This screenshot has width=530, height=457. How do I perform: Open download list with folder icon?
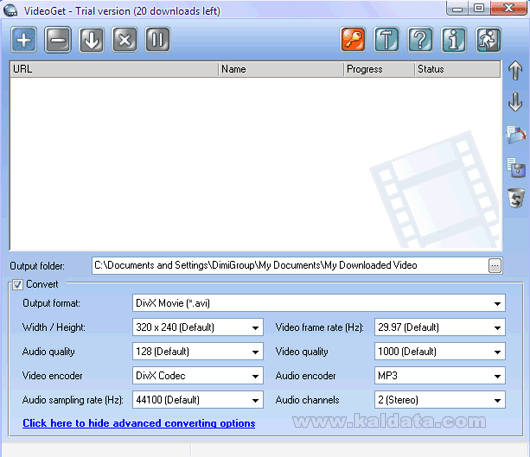point(516,135)
